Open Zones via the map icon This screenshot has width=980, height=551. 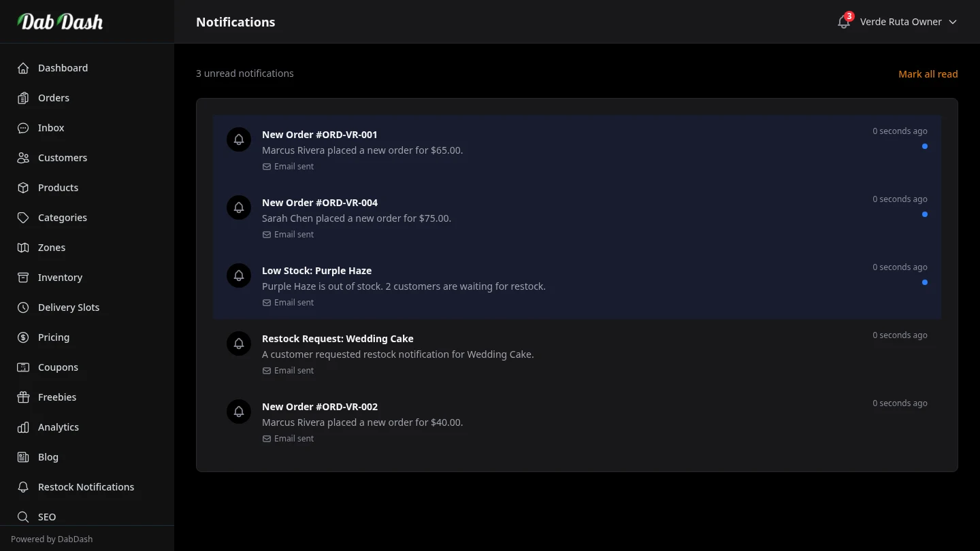point(22,248)
